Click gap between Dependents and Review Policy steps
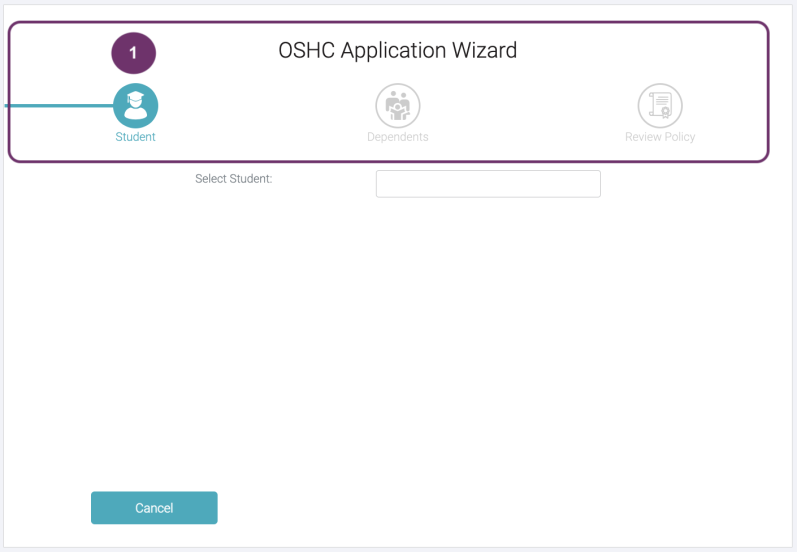 (x=530, y=108)
